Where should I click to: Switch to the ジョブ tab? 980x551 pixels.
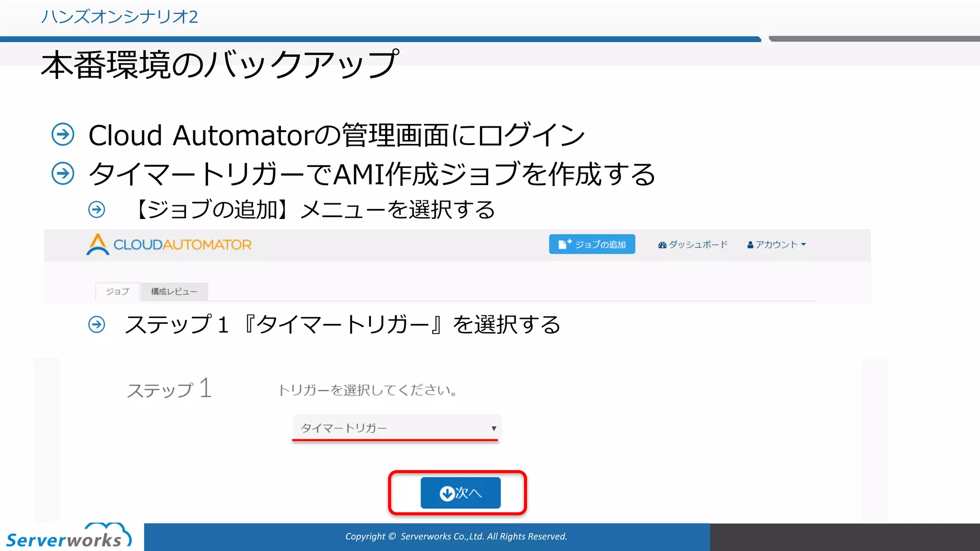[x=117, y=291]
